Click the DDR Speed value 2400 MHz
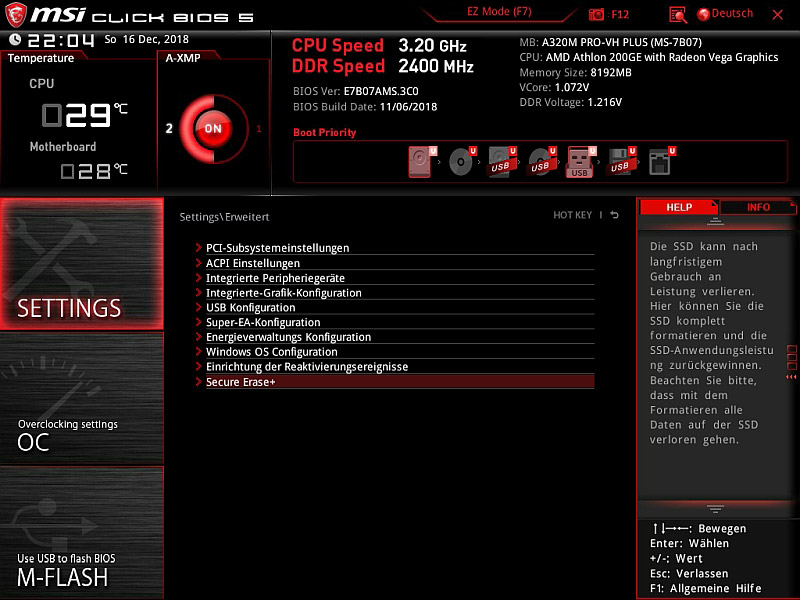 436,66
